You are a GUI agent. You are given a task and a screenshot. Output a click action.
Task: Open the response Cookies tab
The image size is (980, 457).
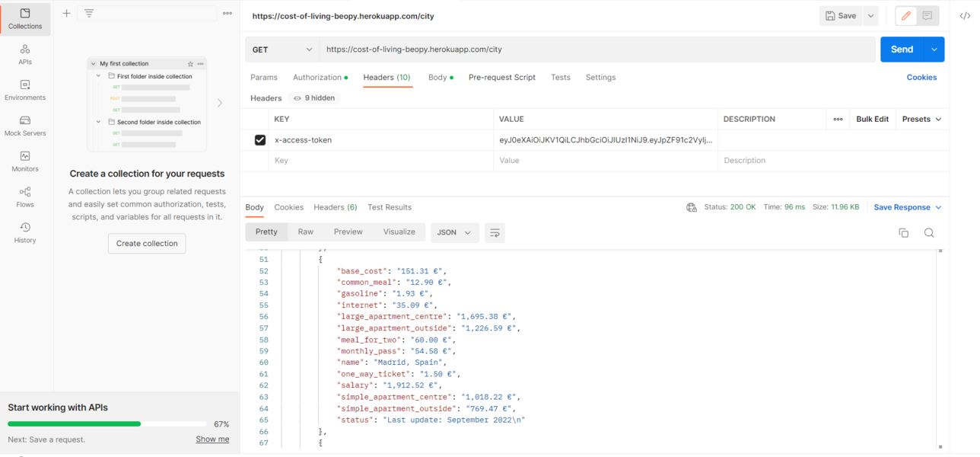(x=288, y=207)
